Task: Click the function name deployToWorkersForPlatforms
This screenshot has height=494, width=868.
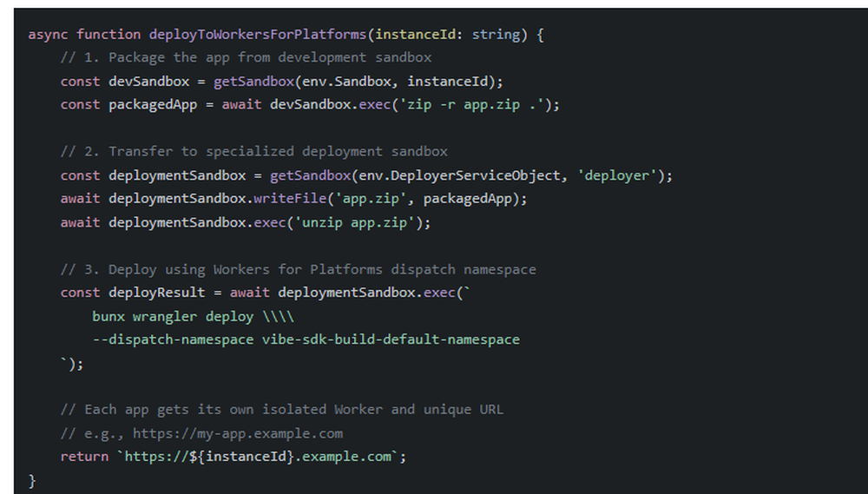Action: [x=258, y=35]
